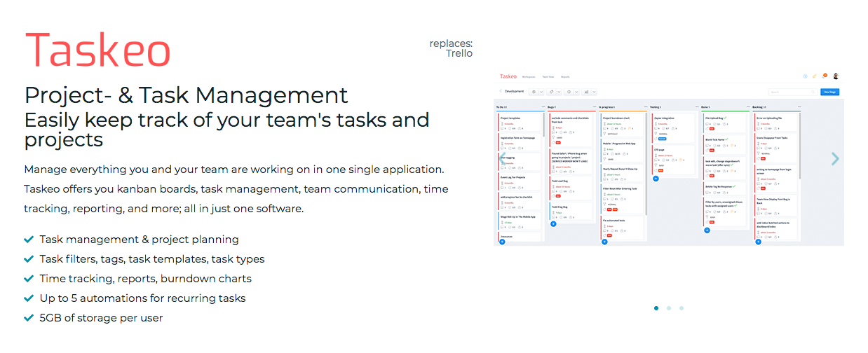Image resolution: width=868 pixels, height=353 pixels.
Task: Click the Backlog column title
Action: (758, 107)
